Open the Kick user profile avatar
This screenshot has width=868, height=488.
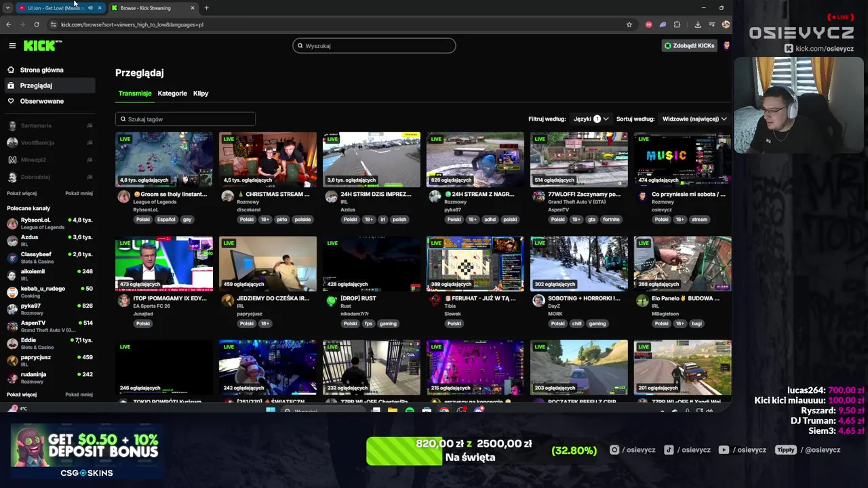[726, 45]
